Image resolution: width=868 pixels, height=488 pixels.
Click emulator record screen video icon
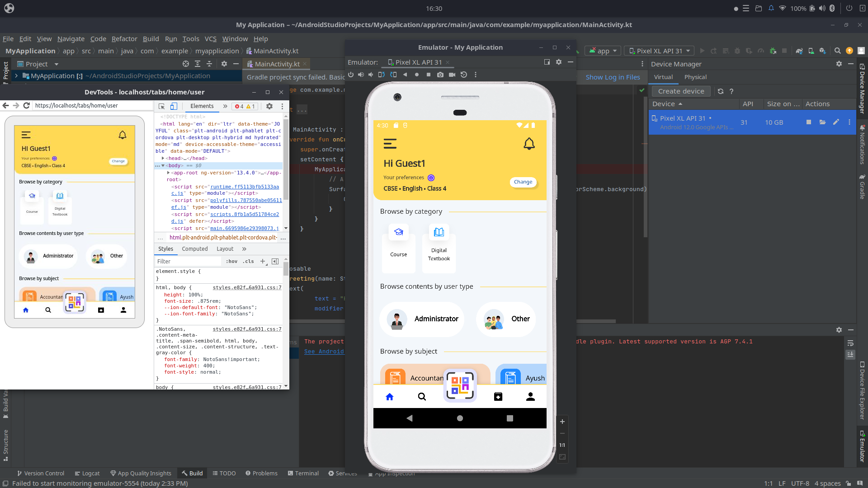[452, 75]
